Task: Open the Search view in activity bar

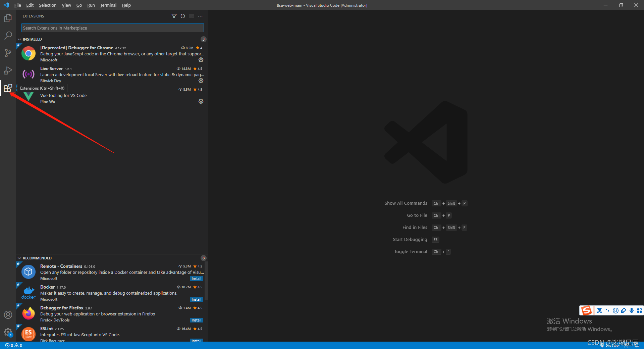Action: 8,36
